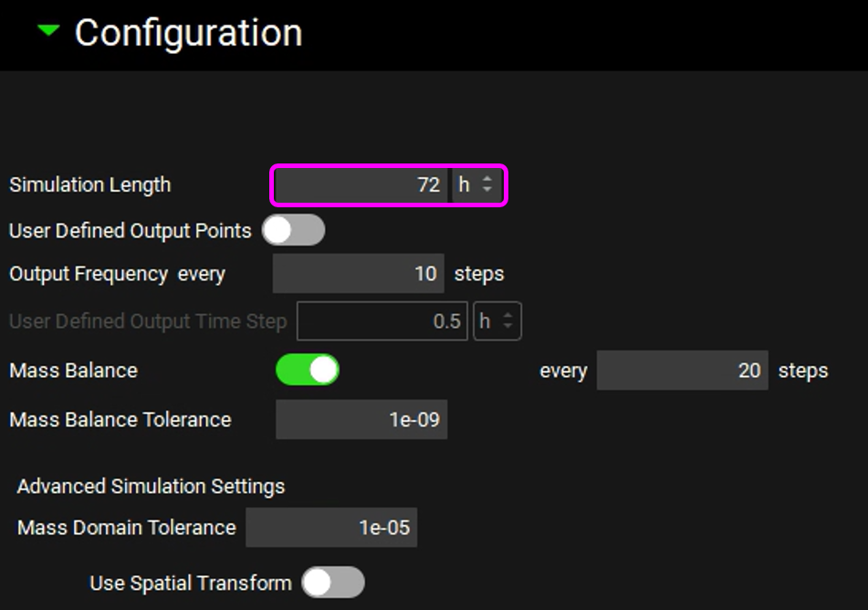The height and width of the screenshot is (610, 868).
Task: Enable User Defined Output Points toggle
Action: (x=293, y=230)
